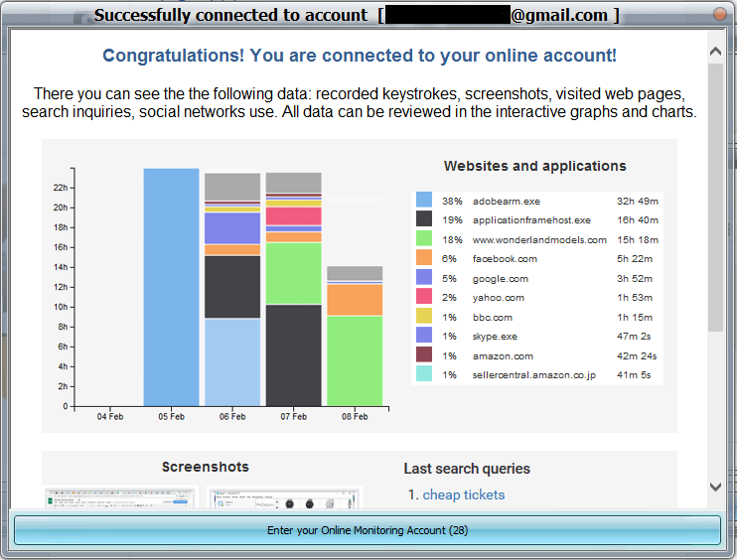Click scrollbar up arrow
This screenshot has height=560, width=737.
click(715, 52)
